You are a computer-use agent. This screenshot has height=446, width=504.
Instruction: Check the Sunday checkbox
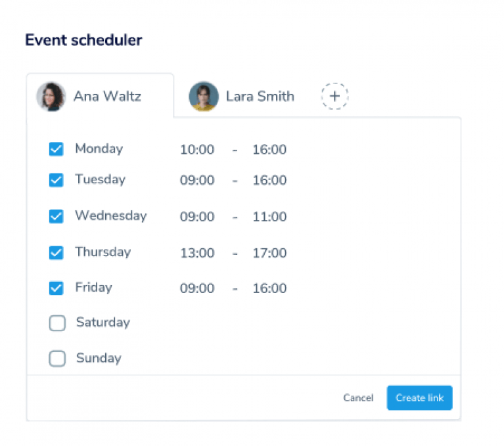[57, 359]
